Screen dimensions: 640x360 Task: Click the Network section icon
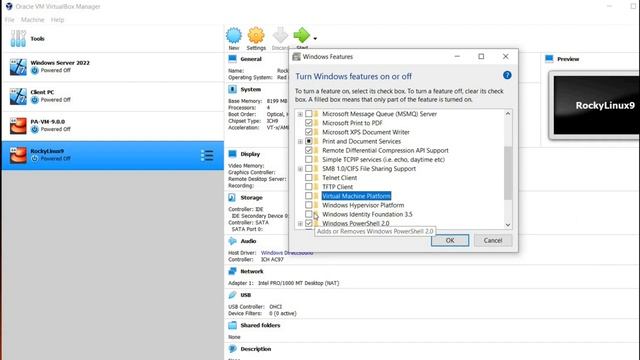tap(232, 271)
